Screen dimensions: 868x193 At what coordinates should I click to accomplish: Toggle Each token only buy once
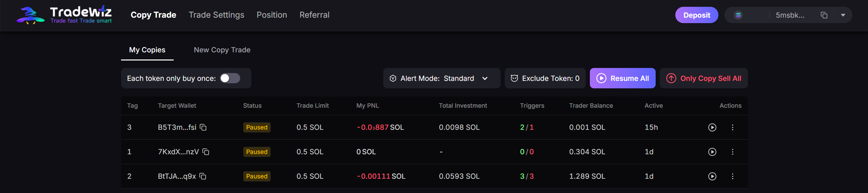pos(230,78)
